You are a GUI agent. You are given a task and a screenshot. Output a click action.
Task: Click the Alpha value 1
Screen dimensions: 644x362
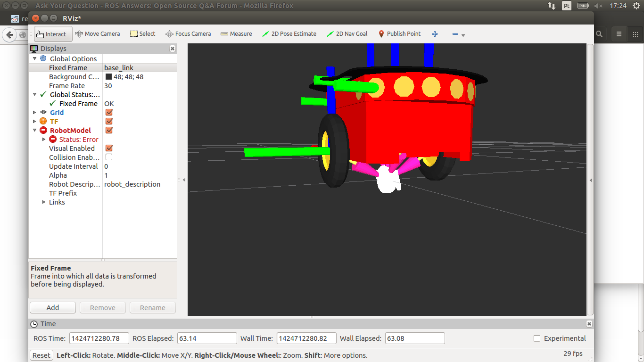pyautogui.click(x=106, y=175)
